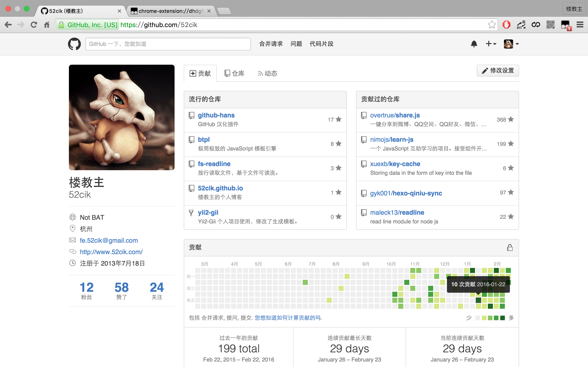The width and height of the screenshot is (588, 367).
Task: Click the browser reload icon
Action: point(34,25)
